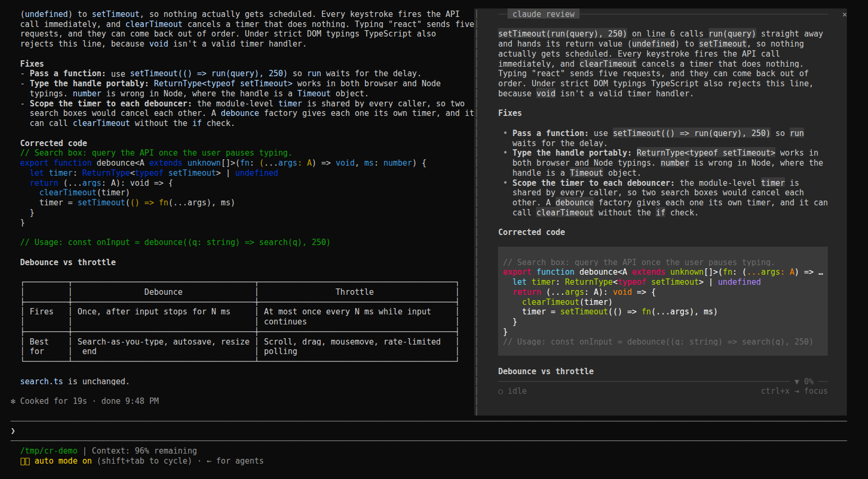This screenshot has height=479, width=868.
Task: Click "Cooked for 19s · done 9:48 PM"
Action: pos(89,401)
